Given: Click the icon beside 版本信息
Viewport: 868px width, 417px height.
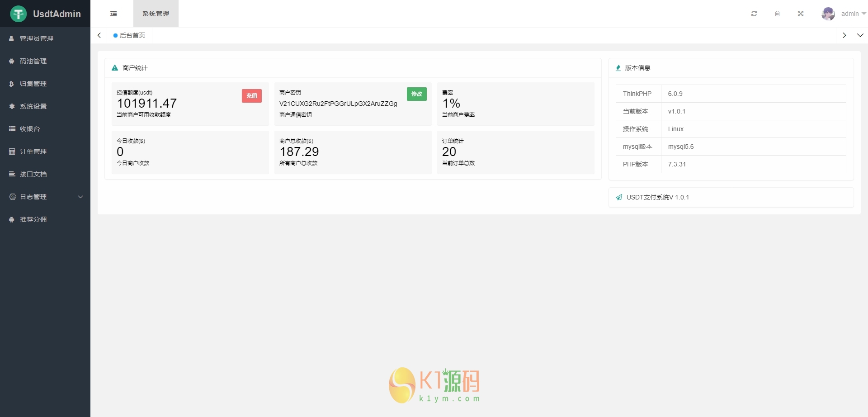Looking at the screenshot, I should pyautogui.click(x=618, y=68).
